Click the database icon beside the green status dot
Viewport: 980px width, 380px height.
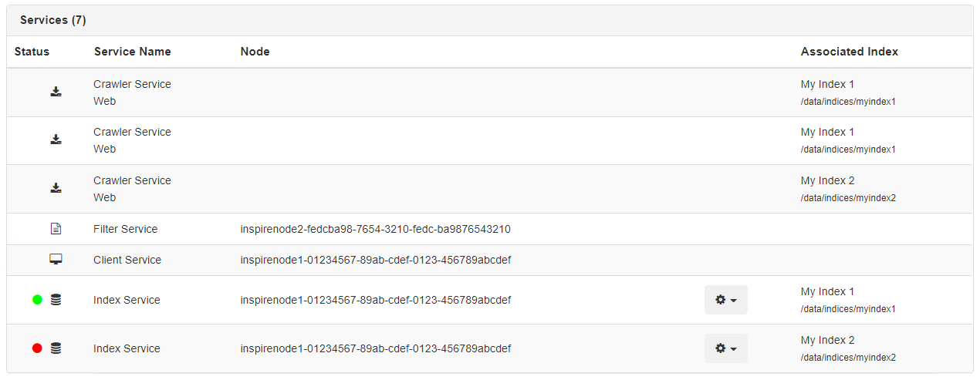(56, 300)
